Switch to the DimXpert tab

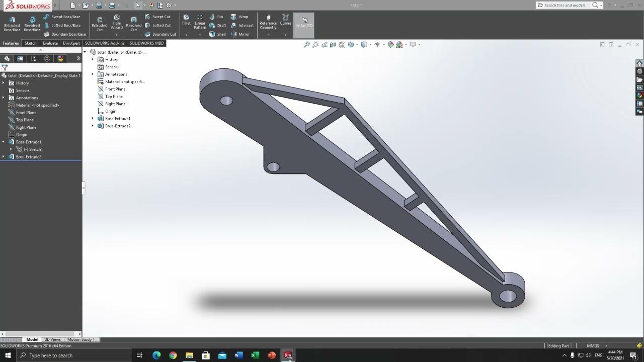click(71, 43)
